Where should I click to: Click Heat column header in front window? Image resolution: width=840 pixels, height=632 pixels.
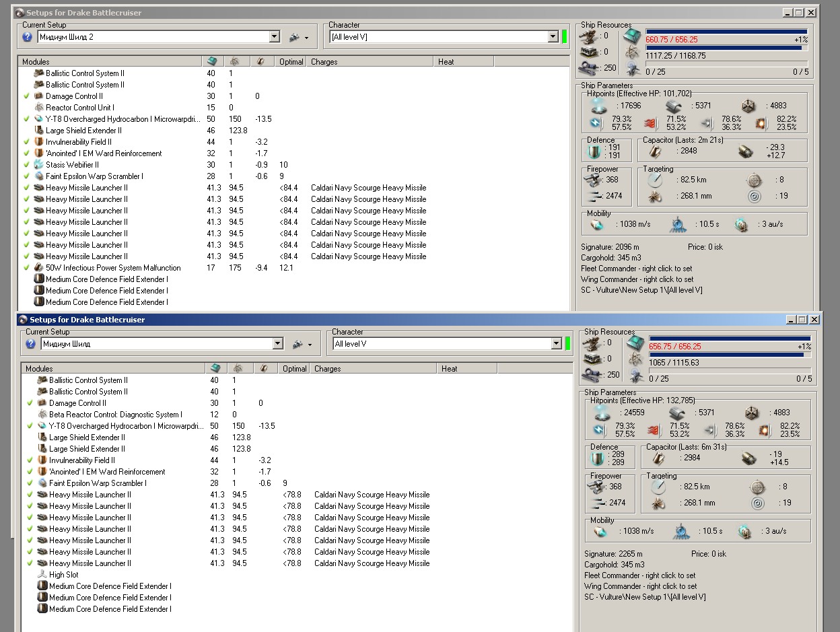[x=467, y=369]
